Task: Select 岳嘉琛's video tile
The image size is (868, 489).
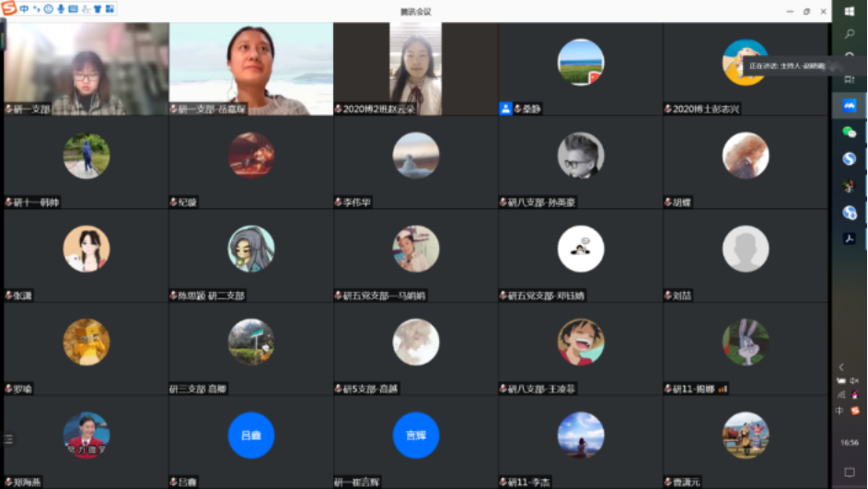Action: tap(250, 69)
